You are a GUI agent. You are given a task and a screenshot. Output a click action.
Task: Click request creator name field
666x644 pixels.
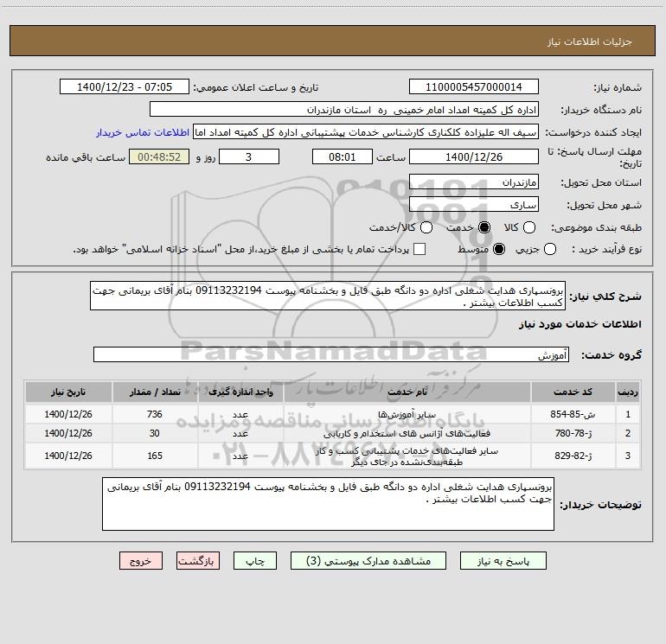(366, 132)
